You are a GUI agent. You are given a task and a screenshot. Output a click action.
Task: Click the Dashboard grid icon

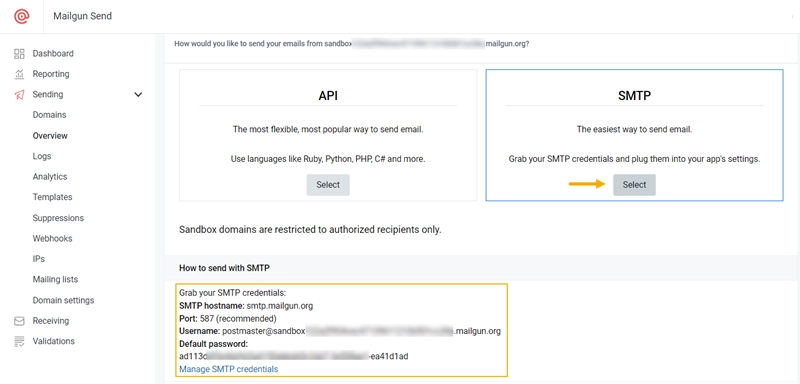[x=19, y=54]
